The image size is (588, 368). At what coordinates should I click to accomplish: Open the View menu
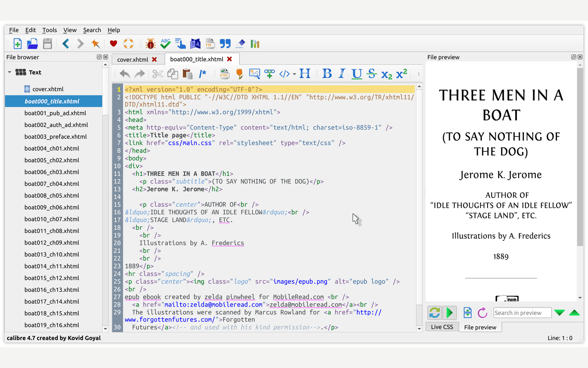click(x=70, y=30)
